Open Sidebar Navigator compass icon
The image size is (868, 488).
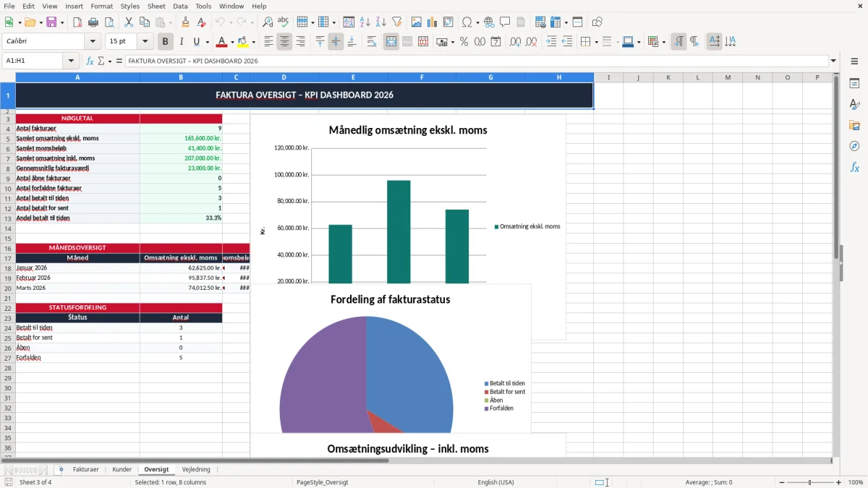(854, 146)
